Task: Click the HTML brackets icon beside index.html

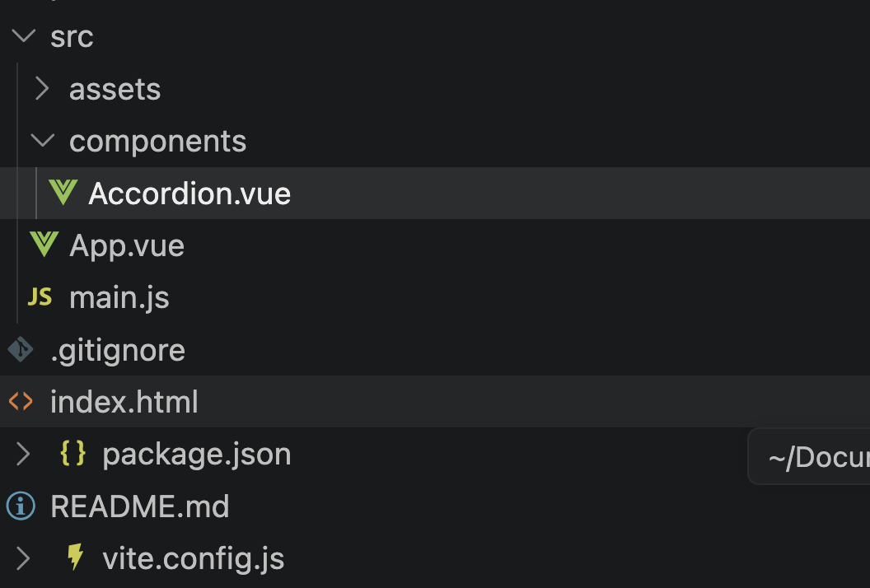Action: (x=21, y=402)
